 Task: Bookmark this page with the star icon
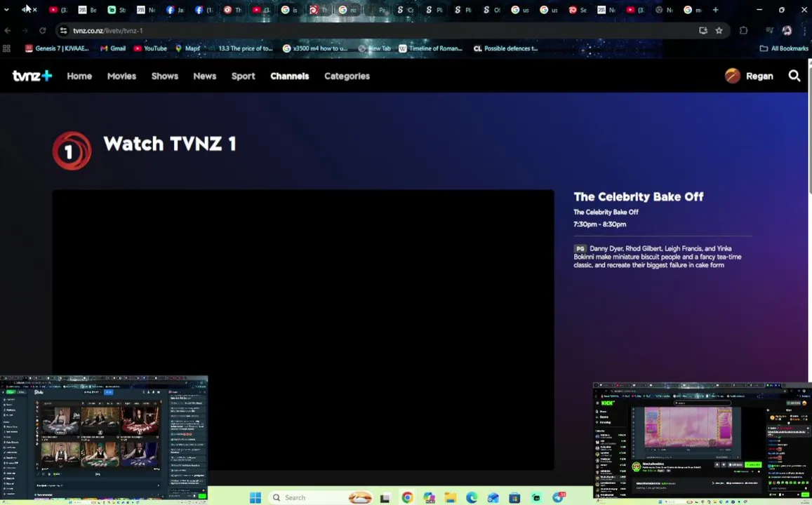[x=719, y=31]
